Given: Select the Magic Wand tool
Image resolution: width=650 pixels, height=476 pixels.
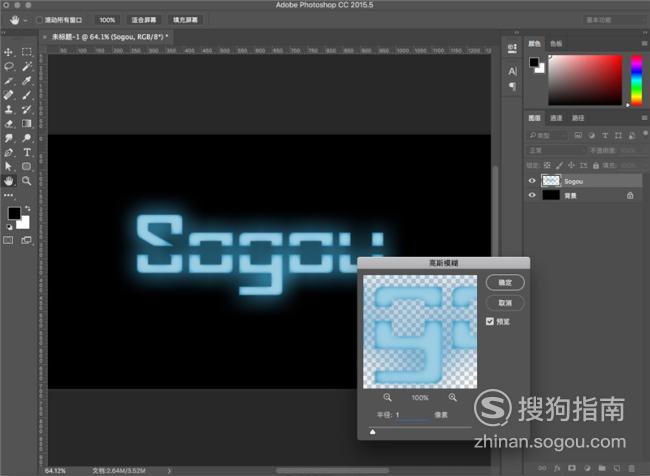Looking at the screenshot, I should pyautogui.click(x=27, y=66).
